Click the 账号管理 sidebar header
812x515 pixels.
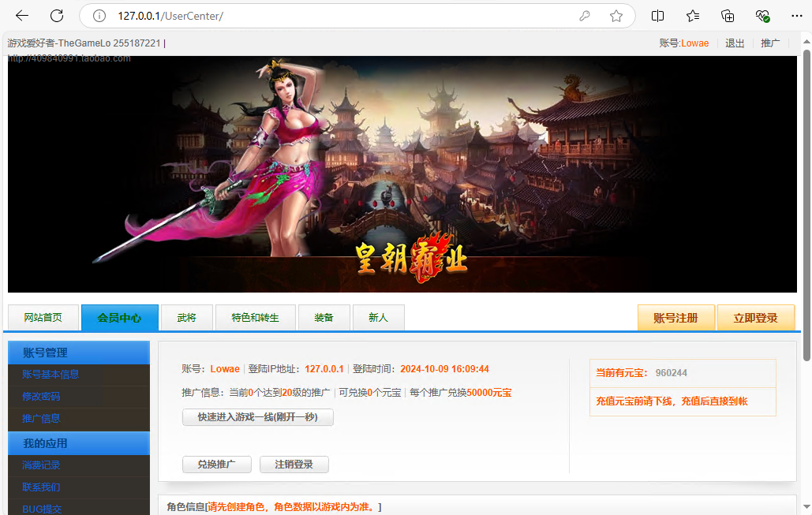tap(79, 353)
